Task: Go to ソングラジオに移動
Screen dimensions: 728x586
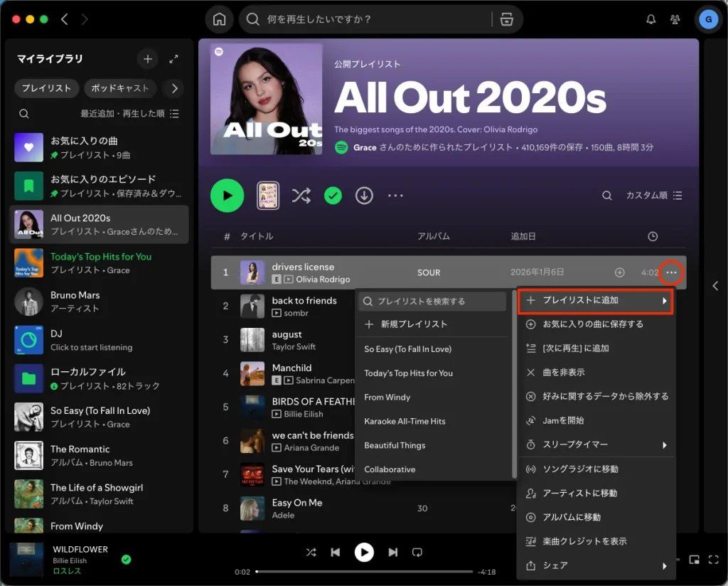Action: click(x=596, y=469)
